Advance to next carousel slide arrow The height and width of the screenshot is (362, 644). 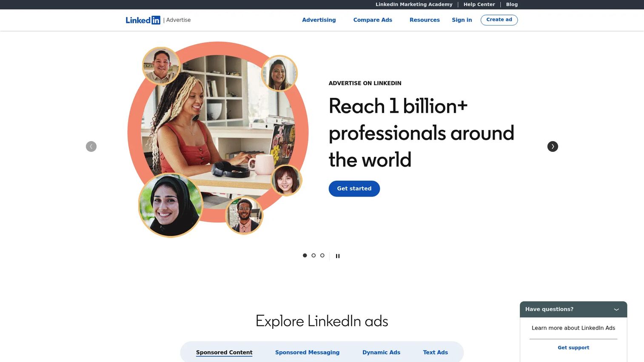pos(553,146)
